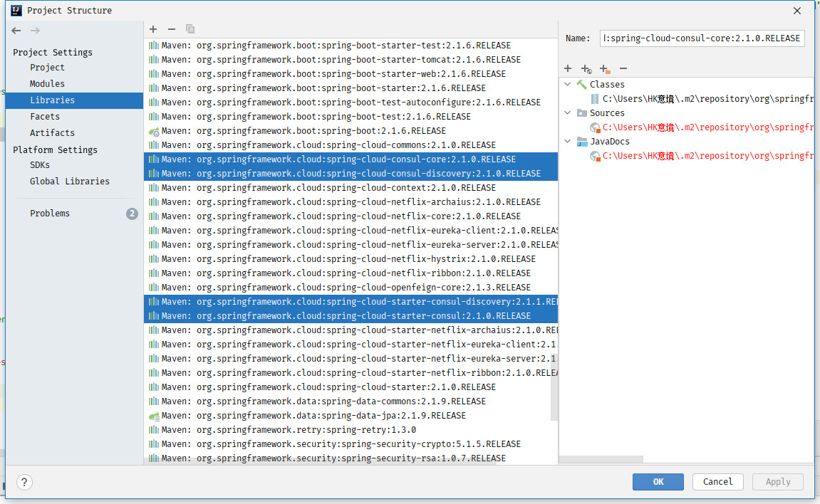
Task: Click the spring-boot:2.1.6.RELEASE library icon
Action: click(154, 131)
